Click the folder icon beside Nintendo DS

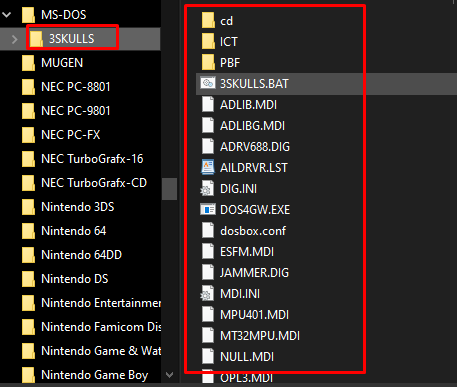(x=28, y=279)
